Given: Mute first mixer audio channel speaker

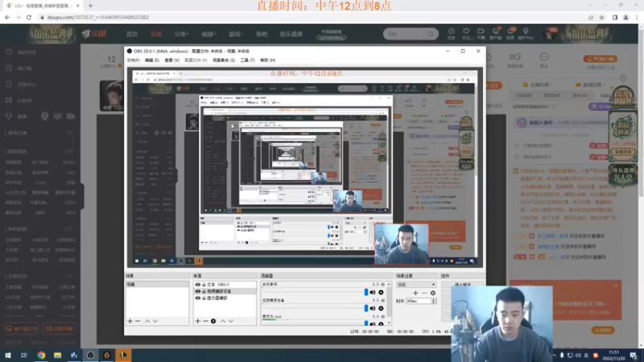Looking at the screenshot, I should tap(373, 292).
